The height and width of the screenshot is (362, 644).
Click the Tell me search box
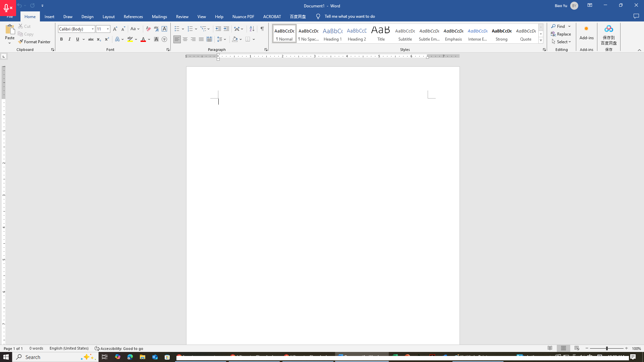tap(350, 16)
